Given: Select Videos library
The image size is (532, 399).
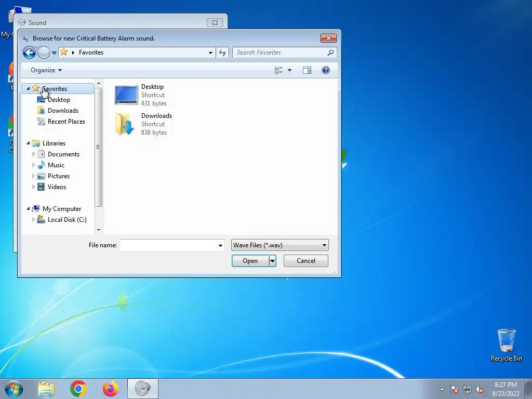Looking at the screenshot, I should [57, 187].
